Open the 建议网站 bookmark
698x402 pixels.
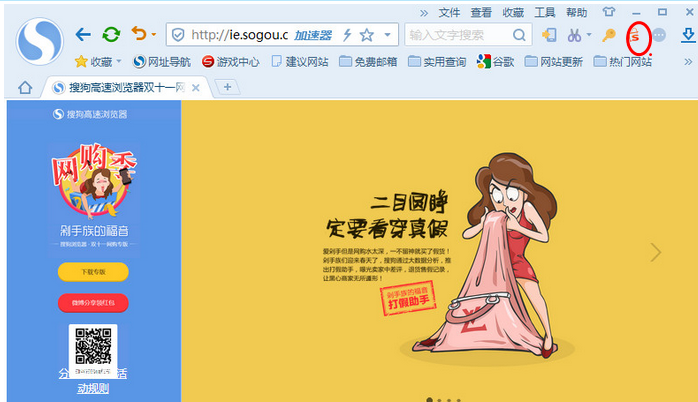click(x=300, y=61)
